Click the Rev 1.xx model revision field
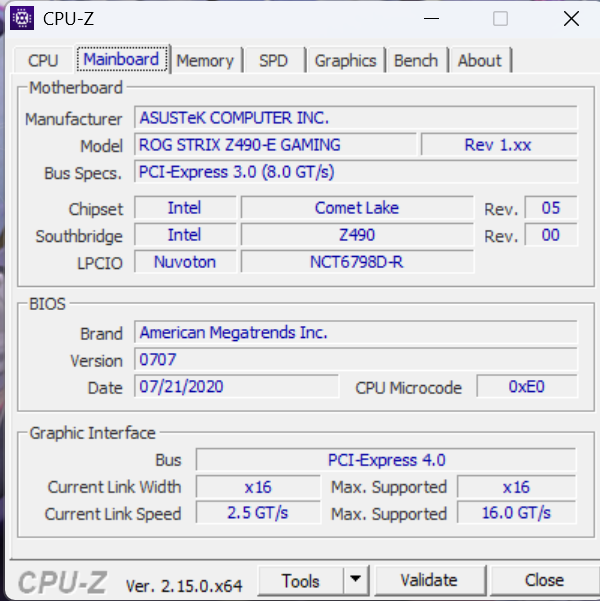 pyautogui.click(x=499, y=145)
